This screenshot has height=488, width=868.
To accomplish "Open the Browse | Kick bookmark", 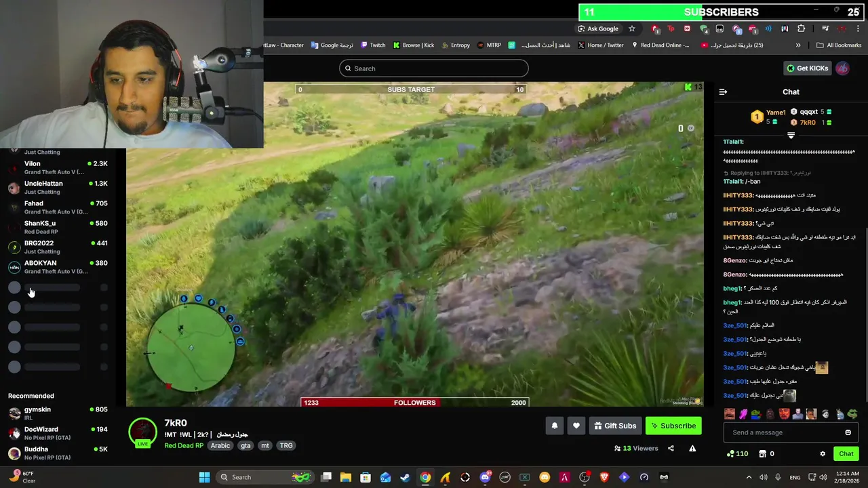I will coord(414,45).
